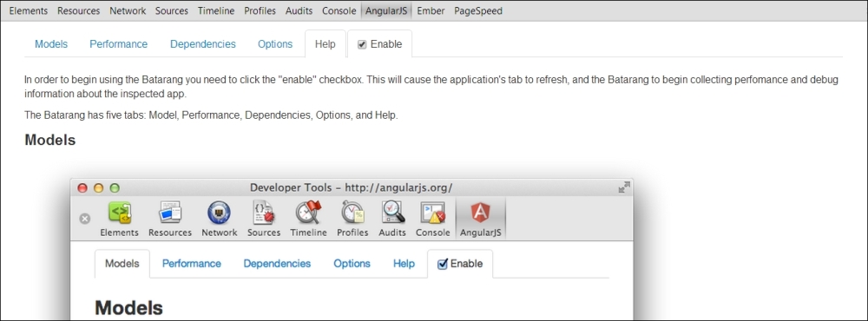Toggle the top Enable checkbox
The width and height of the screenshot is (868, 321).
(x=362, y=45)
